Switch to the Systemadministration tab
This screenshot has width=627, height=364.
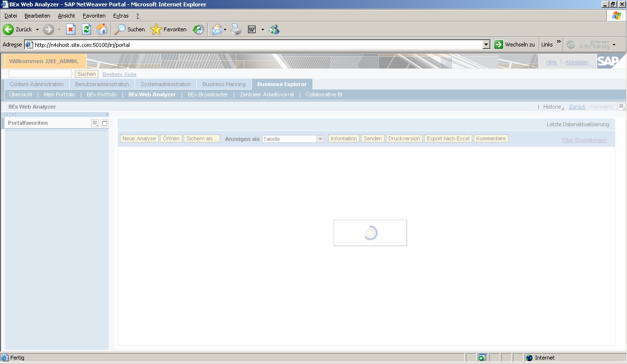(x=166, y=84)
